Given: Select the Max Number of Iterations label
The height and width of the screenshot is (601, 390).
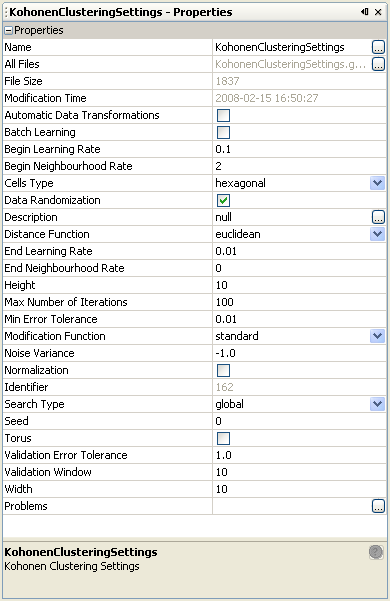Looking at the screenshot, I should [66, 302].
